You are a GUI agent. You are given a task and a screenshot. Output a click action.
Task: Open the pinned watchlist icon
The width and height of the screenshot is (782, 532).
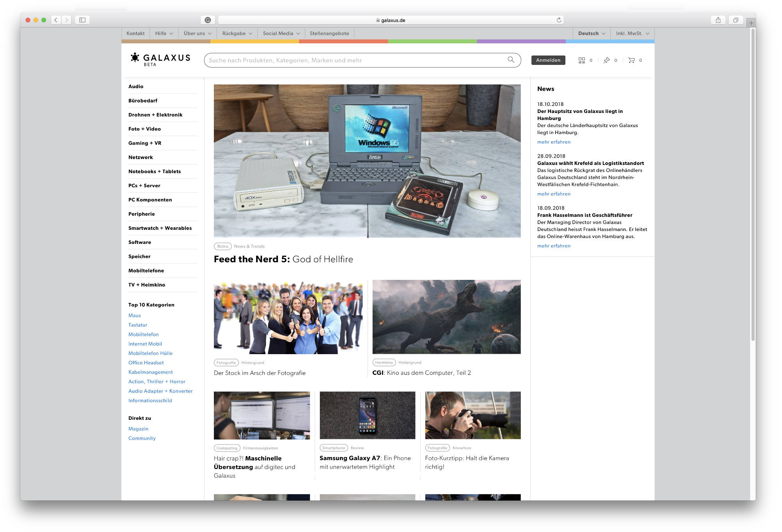tap(606, 60)
